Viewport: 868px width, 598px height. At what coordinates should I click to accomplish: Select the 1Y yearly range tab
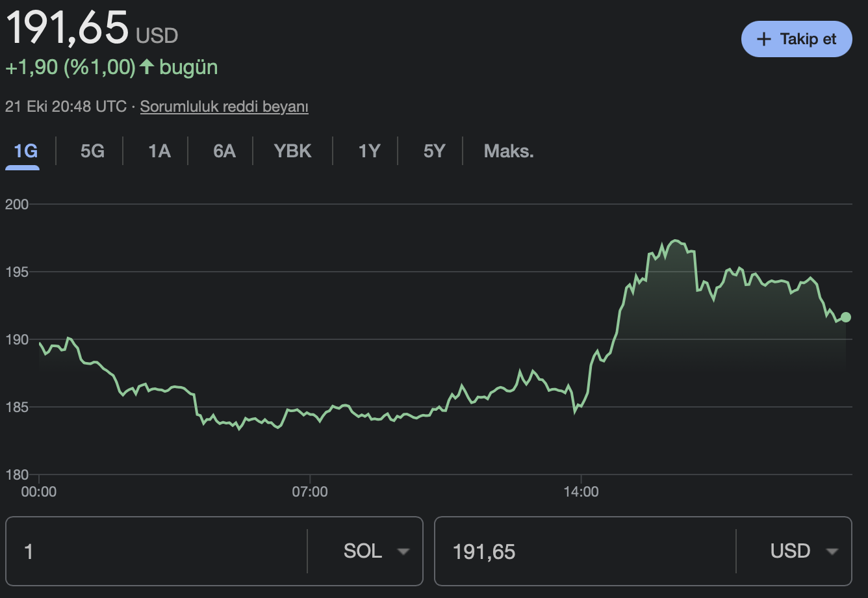(369, 151)
